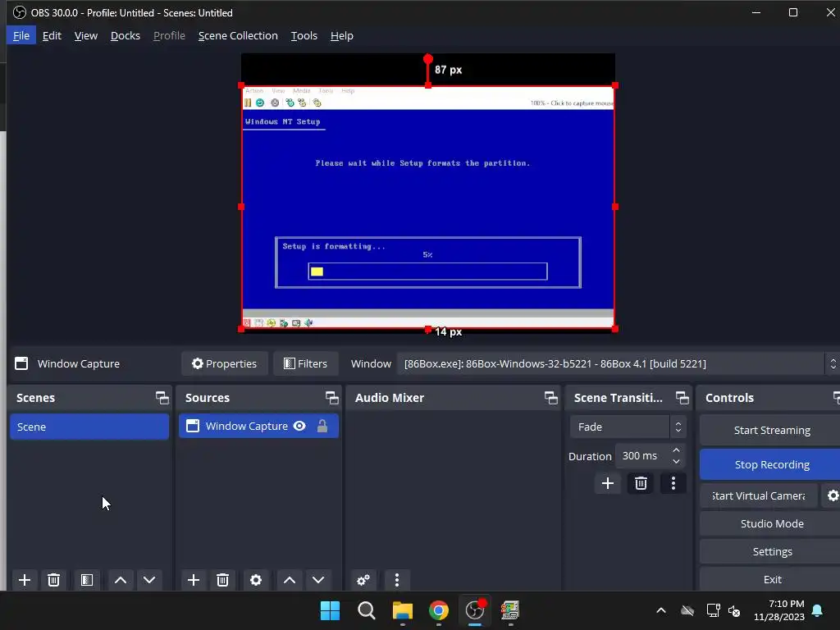This screenshot has height=630, width=840.
Task: Open Google Chrome from taskbar
Action: pyautogui.click(x=439, y=610)
